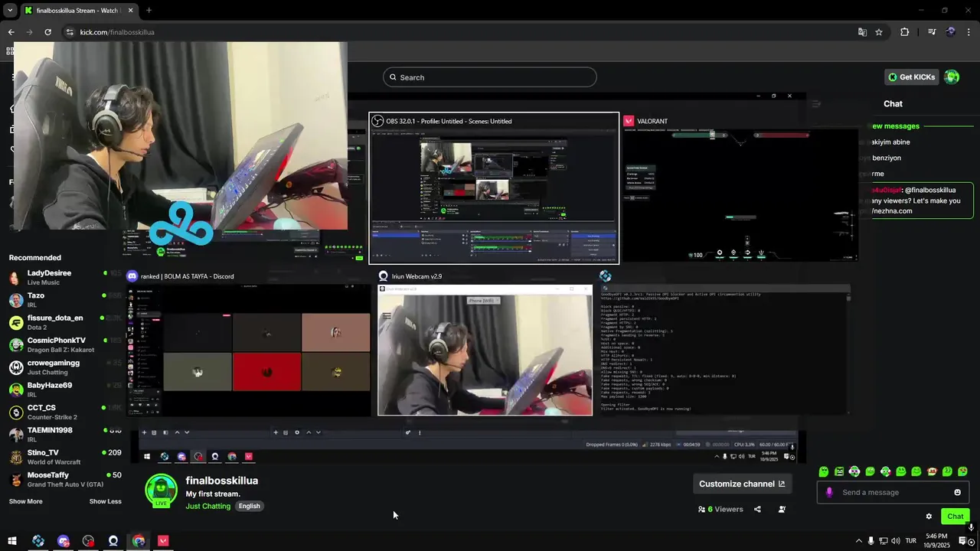Open the Windows notification center icon
The image size is (980, 551).
[962, 541]
